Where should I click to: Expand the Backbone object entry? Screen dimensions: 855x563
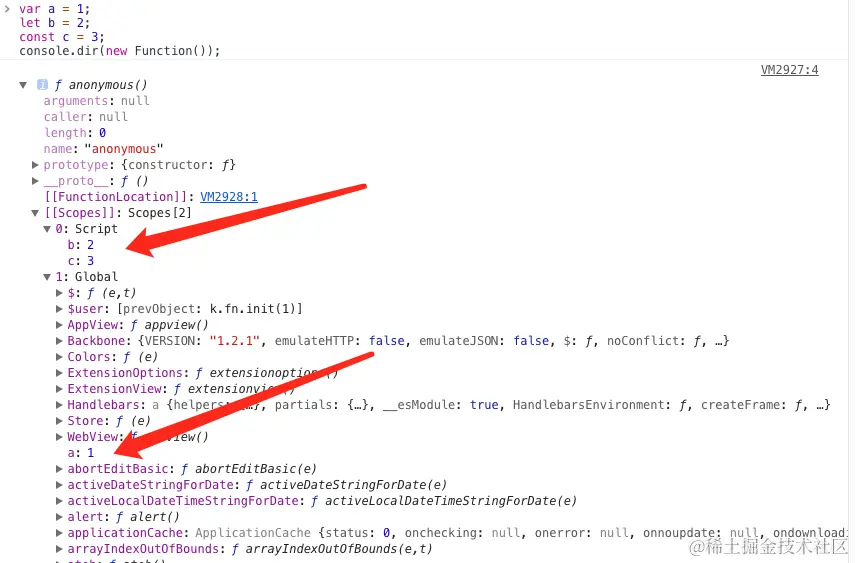click(x=59, y=341)
